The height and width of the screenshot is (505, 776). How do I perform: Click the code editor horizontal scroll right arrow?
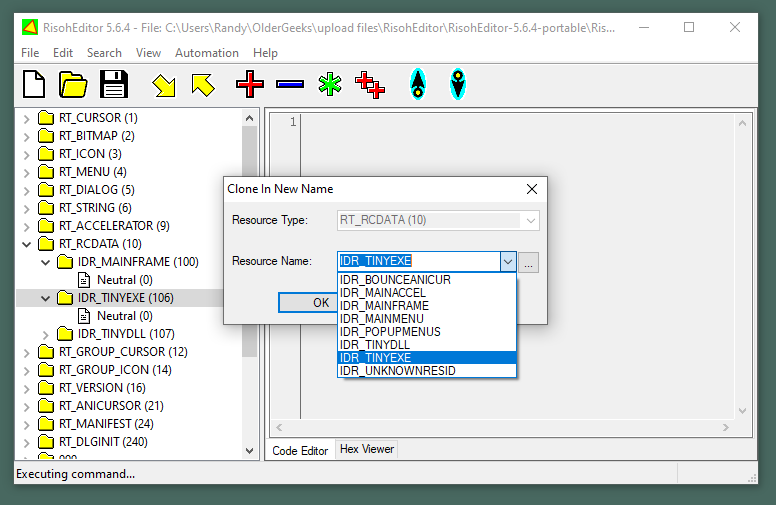[726, 427]
